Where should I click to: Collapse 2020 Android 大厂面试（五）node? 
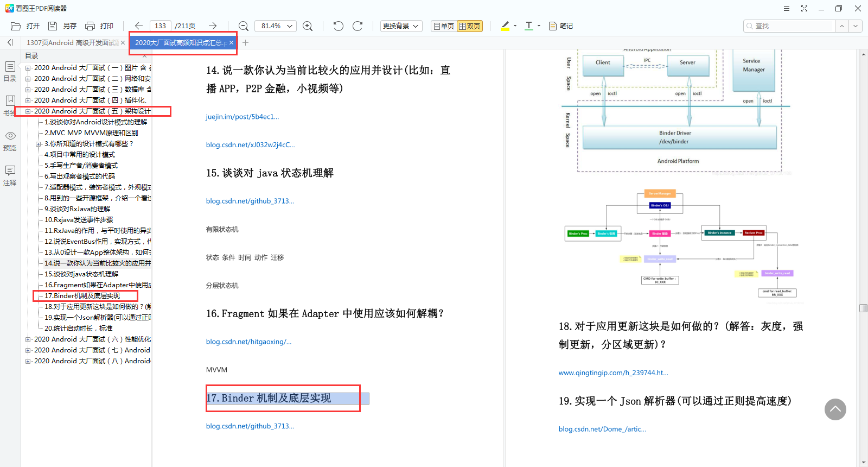pyautogui.click(x=28, y=111)
